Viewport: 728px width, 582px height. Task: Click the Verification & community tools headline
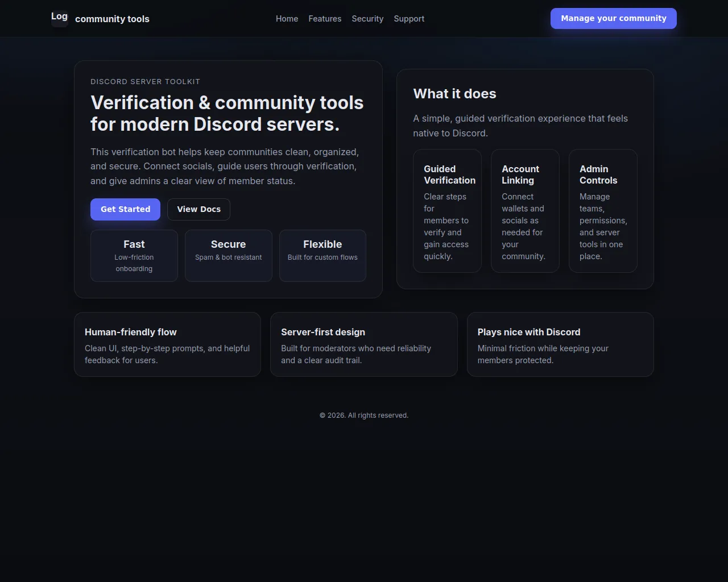click(227, 113)
